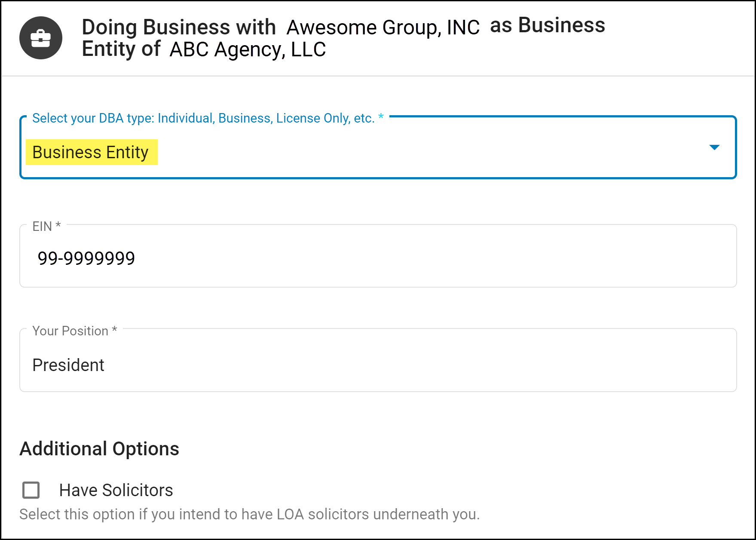This screenshot has height=540, width=756.
Task: Click the as Business heading text
Action: pos(548,25)
